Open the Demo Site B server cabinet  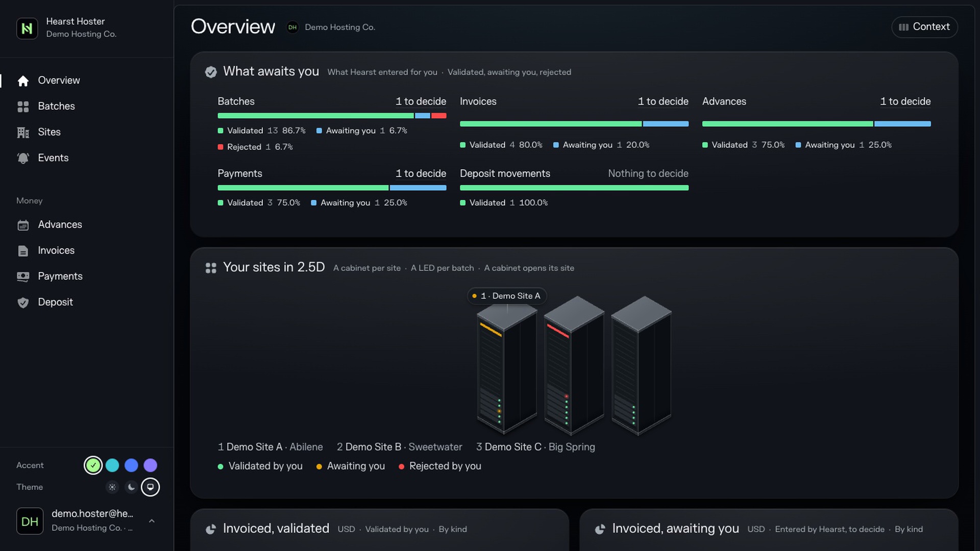tap(574, 365)
